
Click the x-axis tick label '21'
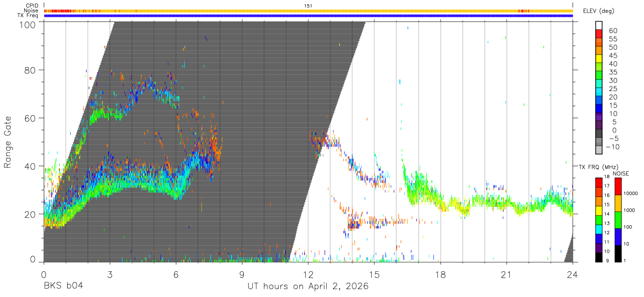(507, 274)
